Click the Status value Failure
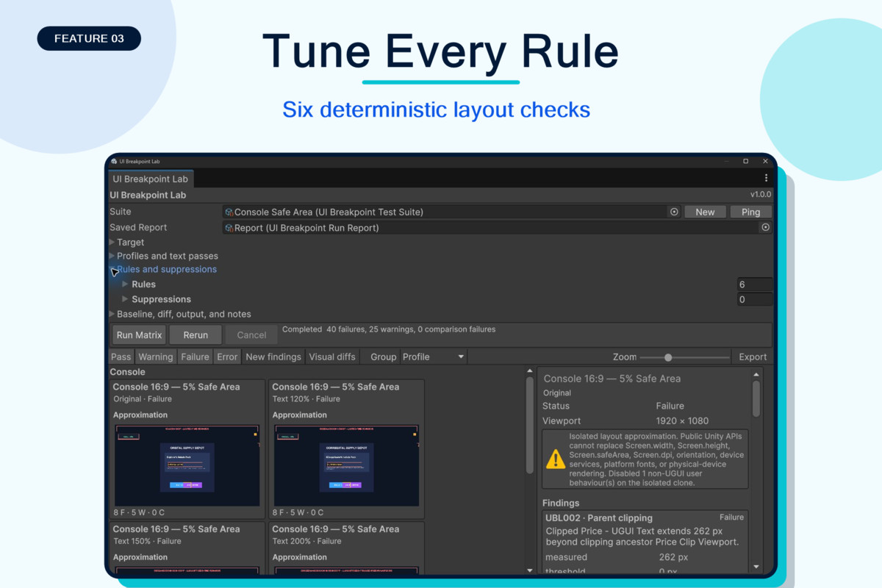The image size is (882, 588). coord(670,406)
